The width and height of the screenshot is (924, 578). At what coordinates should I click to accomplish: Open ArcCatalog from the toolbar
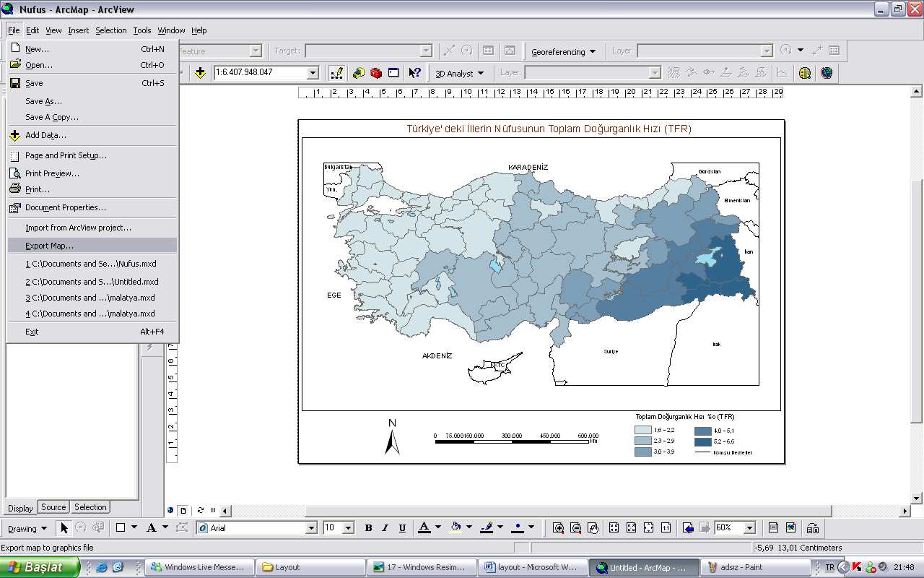click(359, 73)
